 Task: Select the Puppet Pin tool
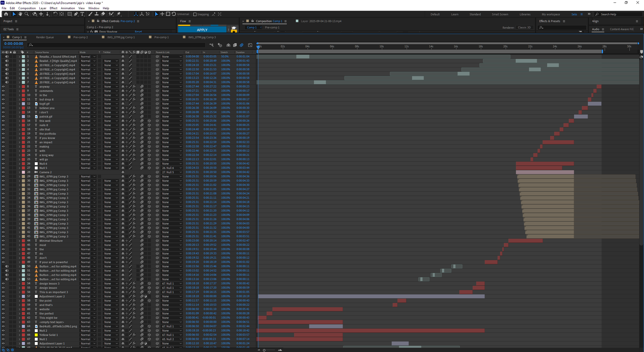coord(119,14)
